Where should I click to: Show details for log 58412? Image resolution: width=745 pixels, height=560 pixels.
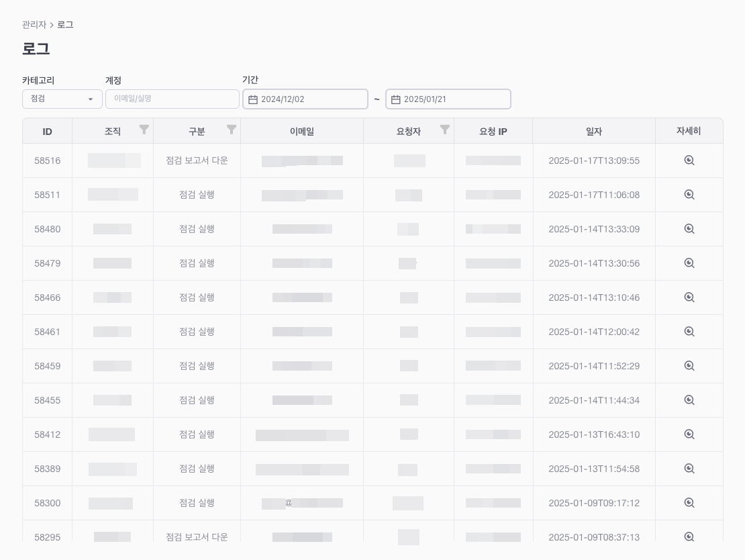(x=689, y=434)
